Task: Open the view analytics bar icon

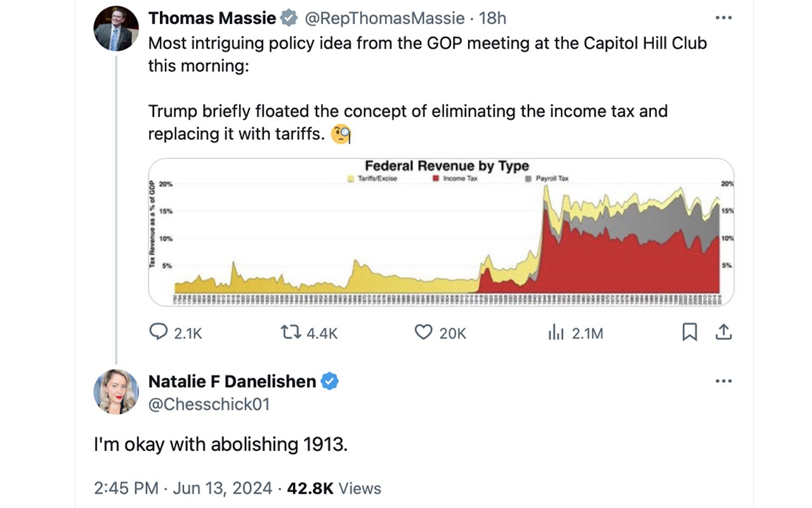Action: point(556,332)
